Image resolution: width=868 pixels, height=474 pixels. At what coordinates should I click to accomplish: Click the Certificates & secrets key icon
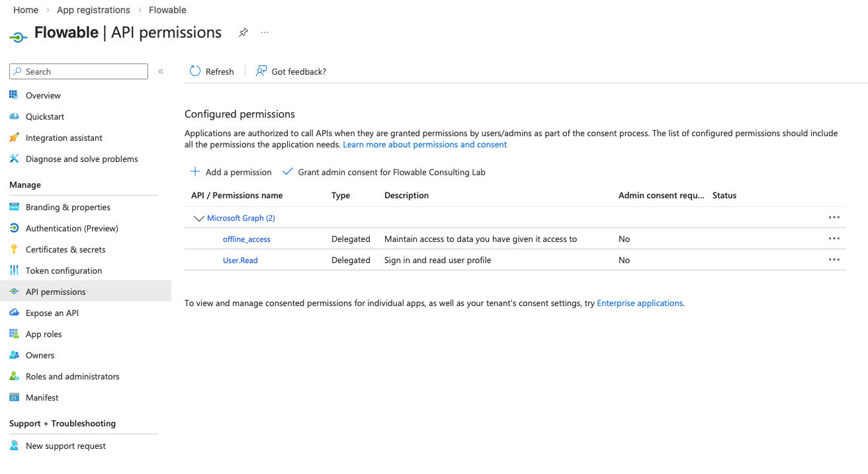click(14, 249)
